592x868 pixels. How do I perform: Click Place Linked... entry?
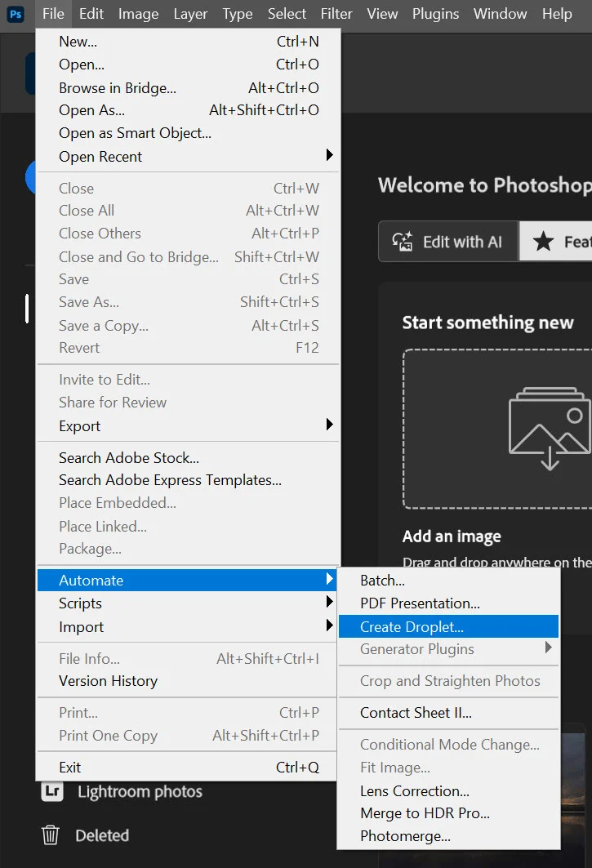pyautogui.click(x=189, y=527)
